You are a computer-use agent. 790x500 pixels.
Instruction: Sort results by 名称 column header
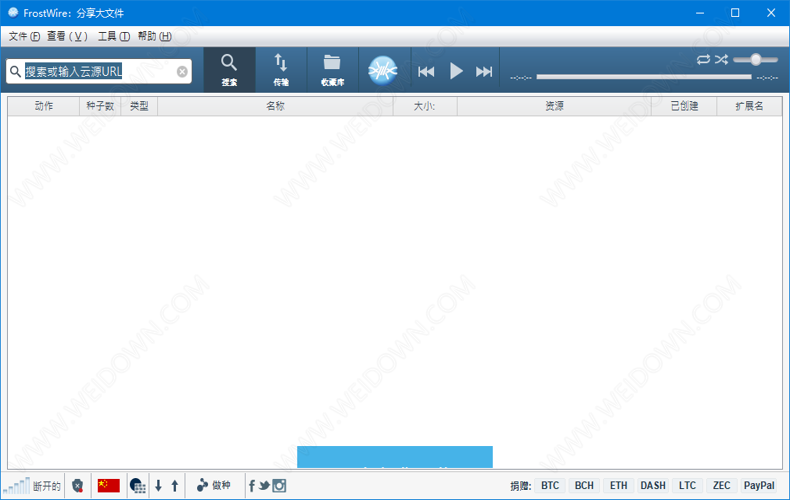click(275, 106)
